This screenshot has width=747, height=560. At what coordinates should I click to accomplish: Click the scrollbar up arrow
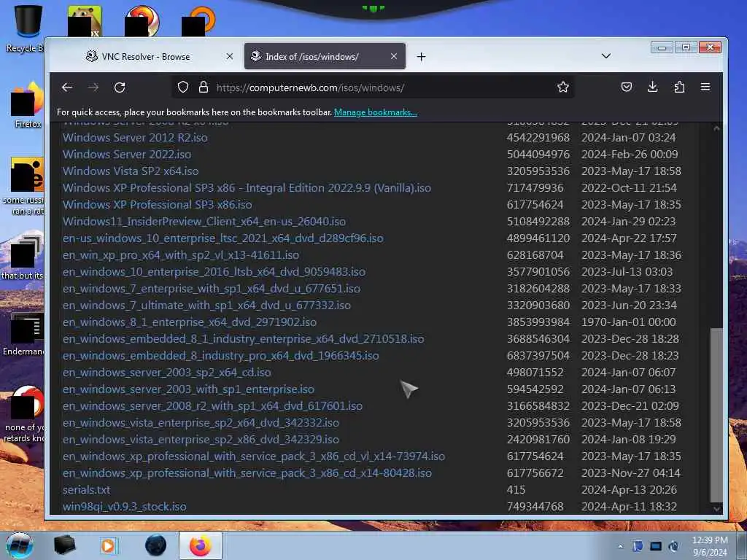(x=716, y=128)
